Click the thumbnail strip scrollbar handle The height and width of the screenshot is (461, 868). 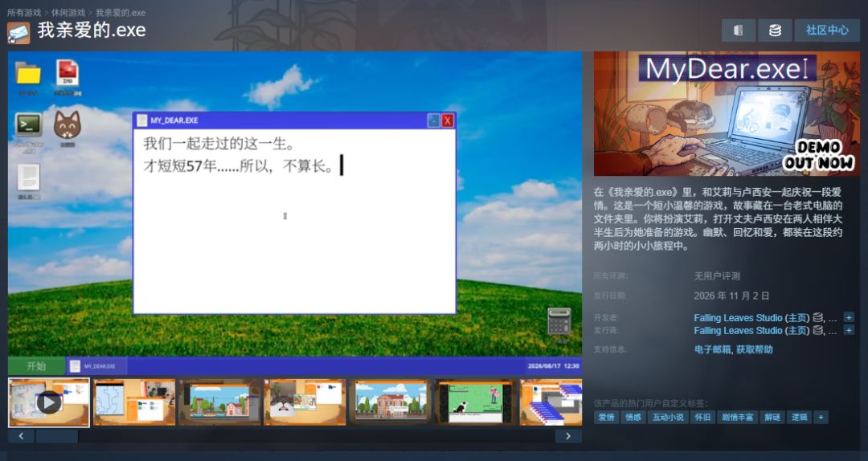(x=57, y=436)
